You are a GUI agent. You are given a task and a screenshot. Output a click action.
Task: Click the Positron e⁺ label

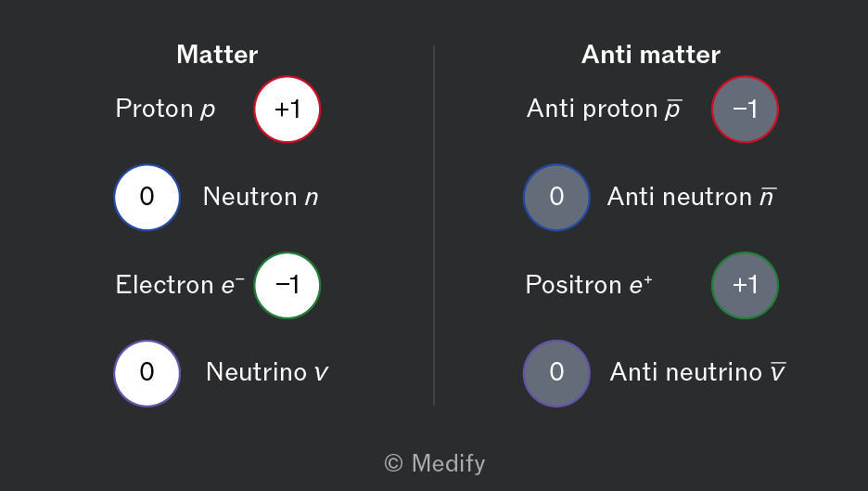pyautogui.click(x=589, y=285)
